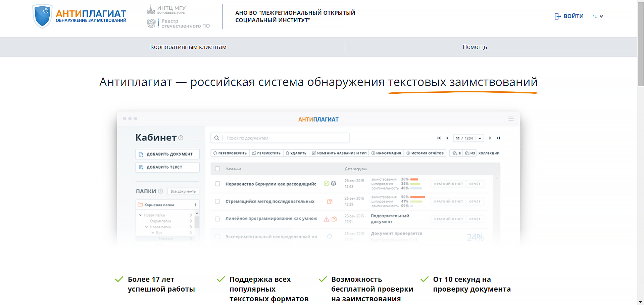Viewport: 644px width, 305px height.
Task: Go to the last page of documents
Action: [x=498, y=138]
